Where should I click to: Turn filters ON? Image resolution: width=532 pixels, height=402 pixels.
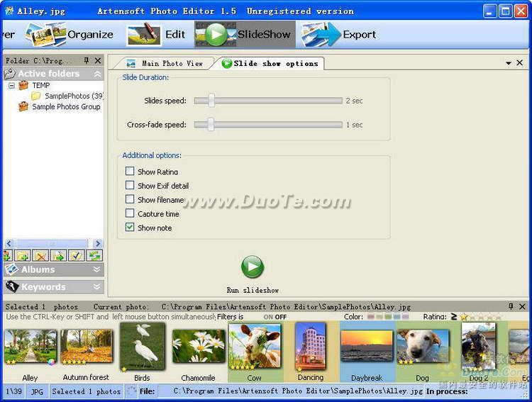click(x=268, y=317)
